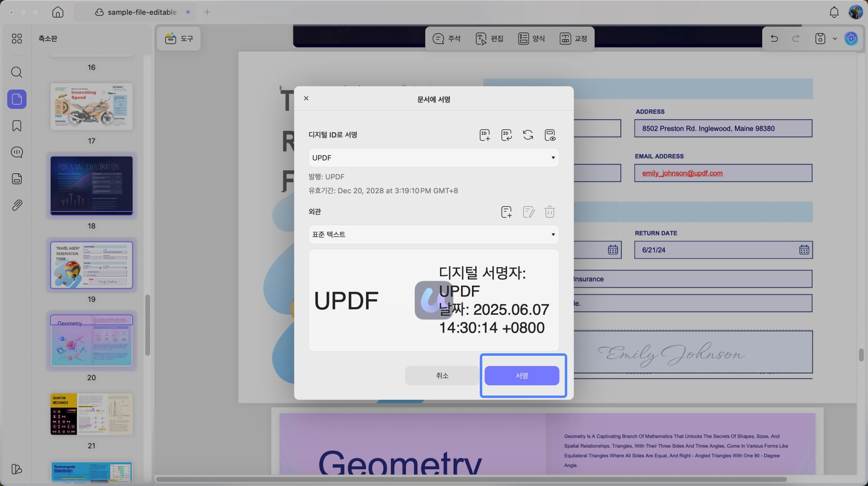Screen dimensions: 868x486
Task: Open the bookmarks panel
Action: pyautogui.click(x=17, y=126)
